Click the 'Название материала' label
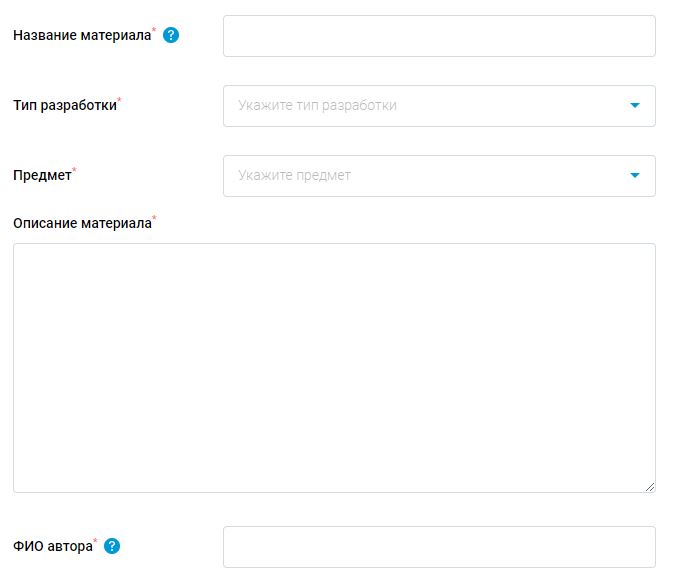Viewport: 682px width, 587px height. (x=81, y=36)
